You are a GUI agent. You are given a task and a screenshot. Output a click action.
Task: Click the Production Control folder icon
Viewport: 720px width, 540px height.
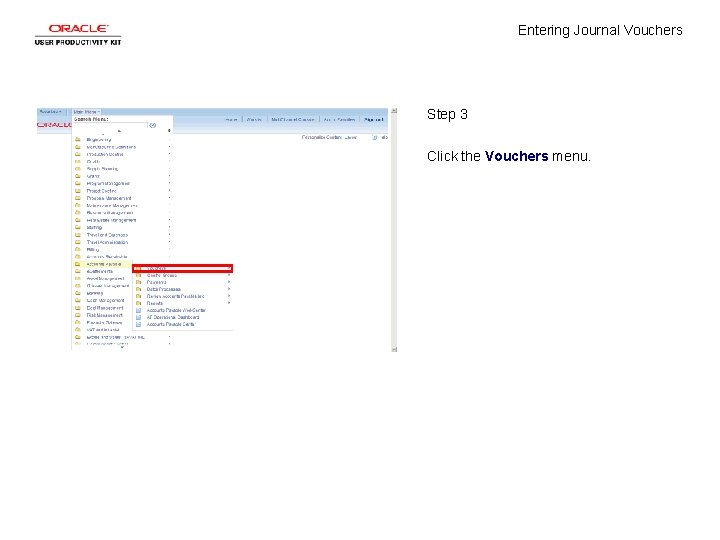[x=78, y=154]
